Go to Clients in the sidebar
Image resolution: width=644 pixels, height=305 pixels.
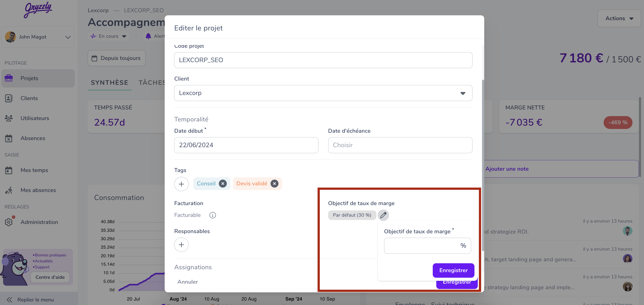38,98
